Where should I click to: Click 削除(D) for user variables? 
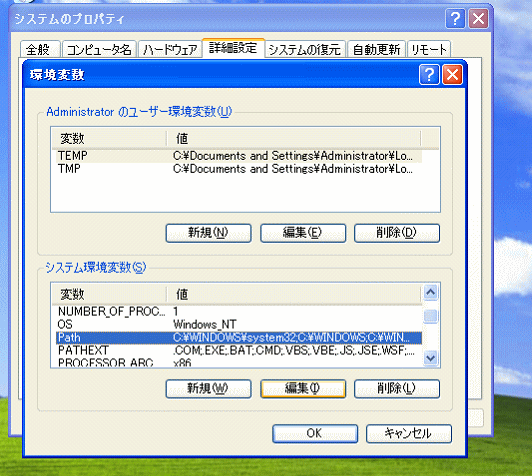coord(397,233)
